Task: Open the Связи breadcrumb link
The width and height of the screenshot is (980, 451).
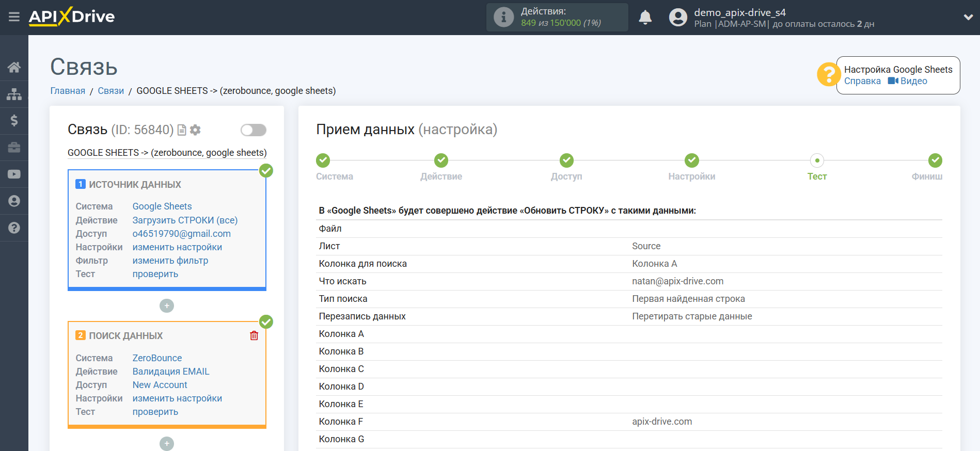Action: (x=110, y=91)
